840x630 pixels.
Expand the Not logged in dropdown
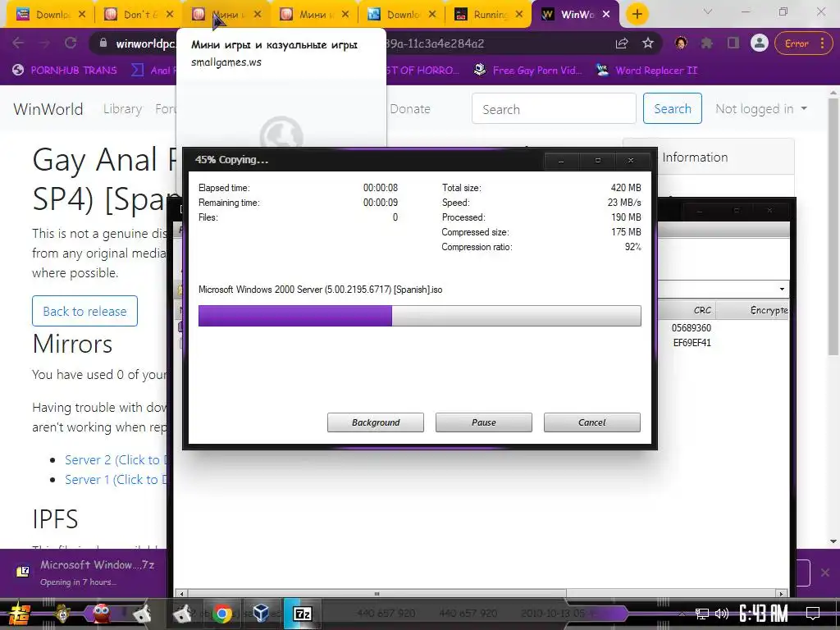coord(761,109)
